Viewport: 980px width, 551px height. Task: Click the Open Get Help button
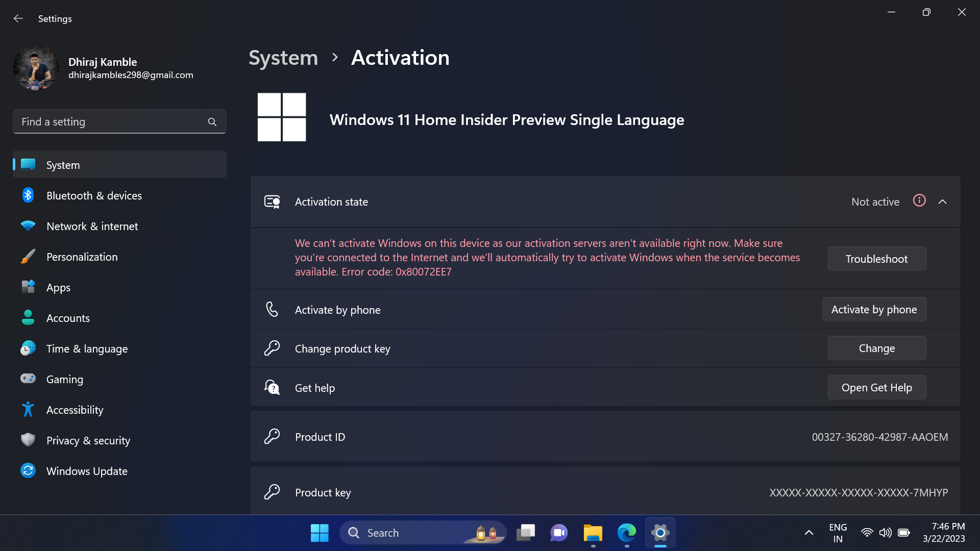tap(876, 387)
